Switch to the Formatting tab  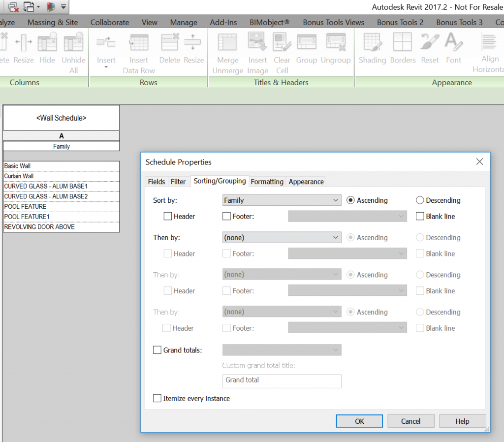267,182
